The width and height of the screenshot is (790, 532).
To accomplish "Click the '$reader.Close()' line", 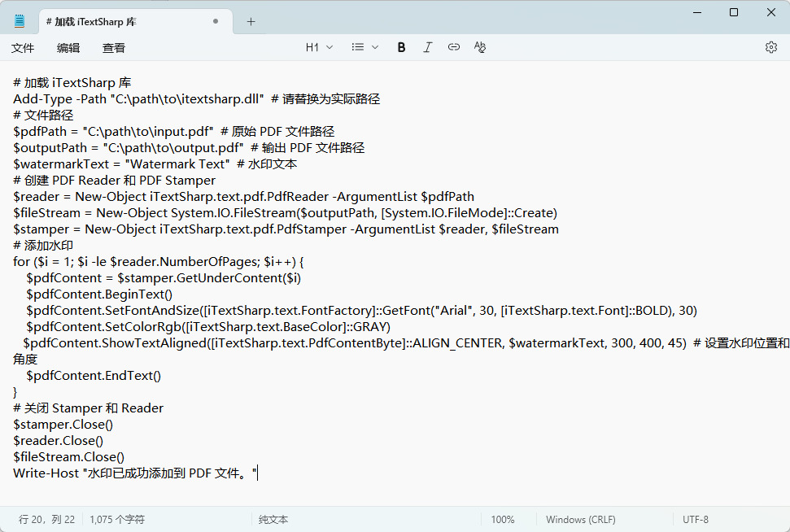I will point(59,441).
